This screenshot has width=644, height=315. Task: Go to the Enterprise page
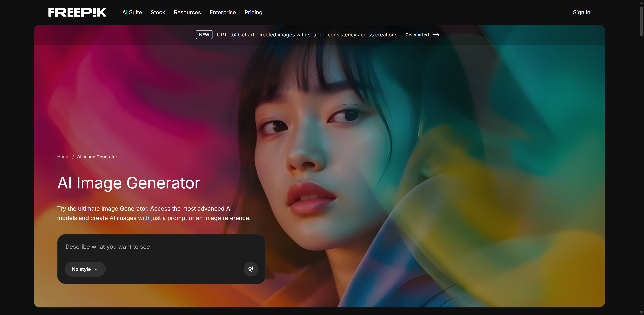point(223,12)
